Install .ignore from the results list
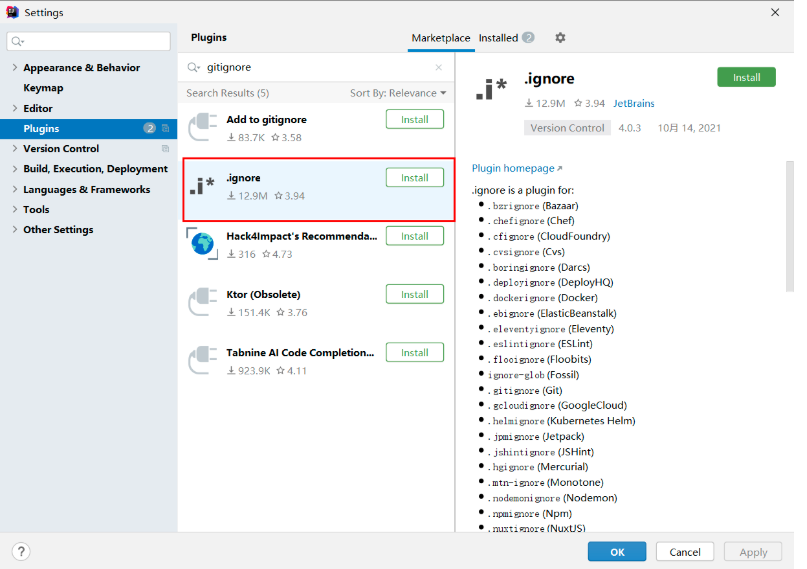Viewport: 807px width, 569px height. [414, 177]
